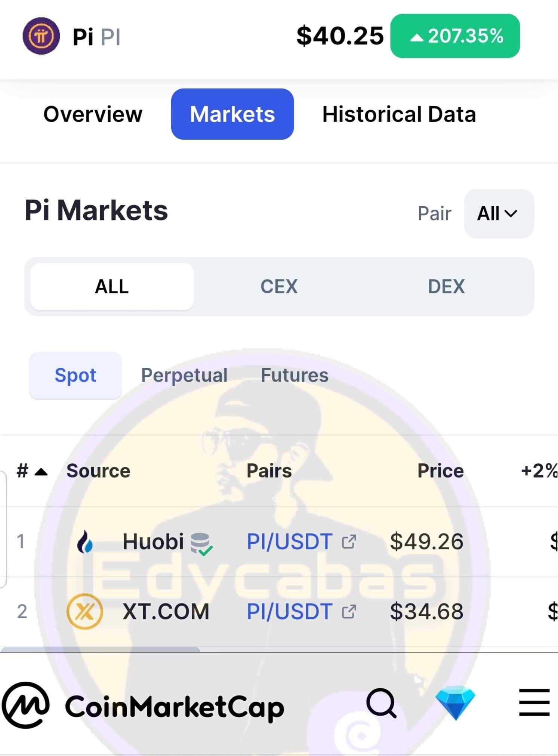Click the XT.COM orange logo icon
Screen dimensions: 558x756
tap(84, 612)
